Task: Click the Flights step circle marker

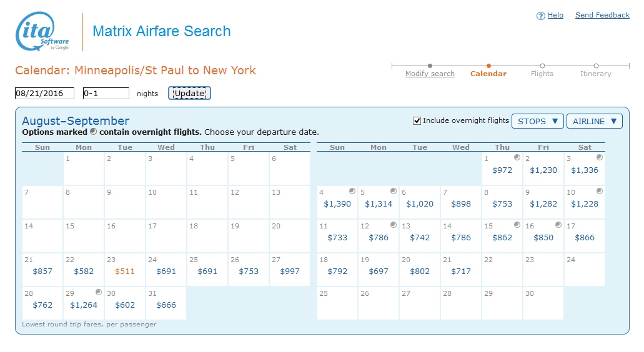Action: coord(542,66)
